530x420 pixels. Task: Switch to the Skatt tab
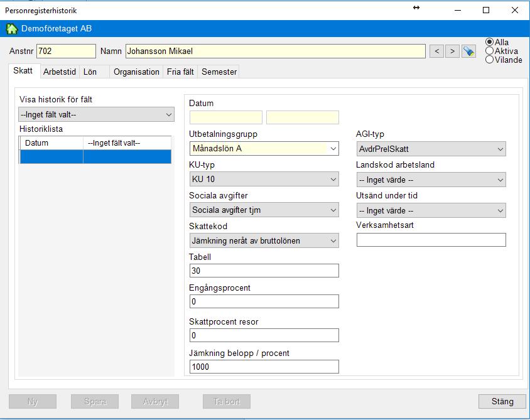click(x=23, y=70)
